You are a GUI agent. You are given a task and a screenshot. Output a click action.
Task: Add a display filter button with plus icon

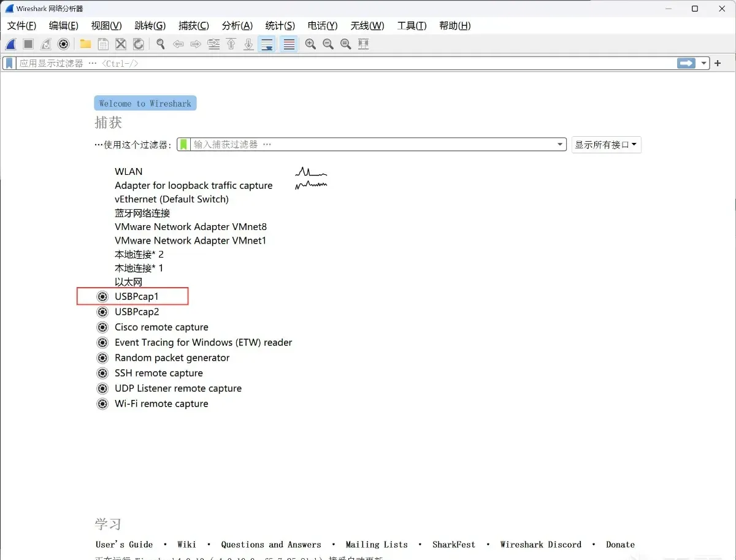click(718, 63)
